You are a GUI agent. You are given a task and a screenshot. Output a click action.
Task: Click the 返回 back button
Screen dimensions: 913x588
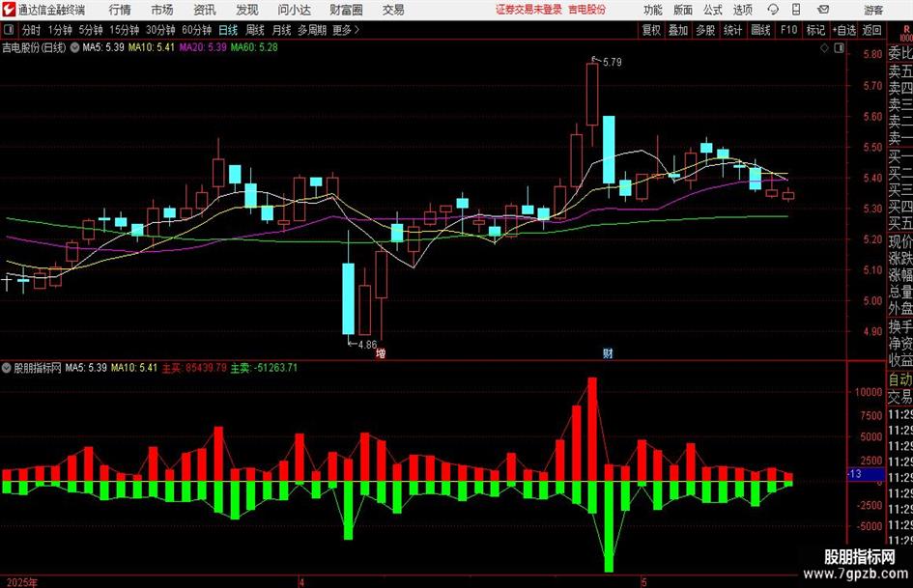click(x=871, y=30)
